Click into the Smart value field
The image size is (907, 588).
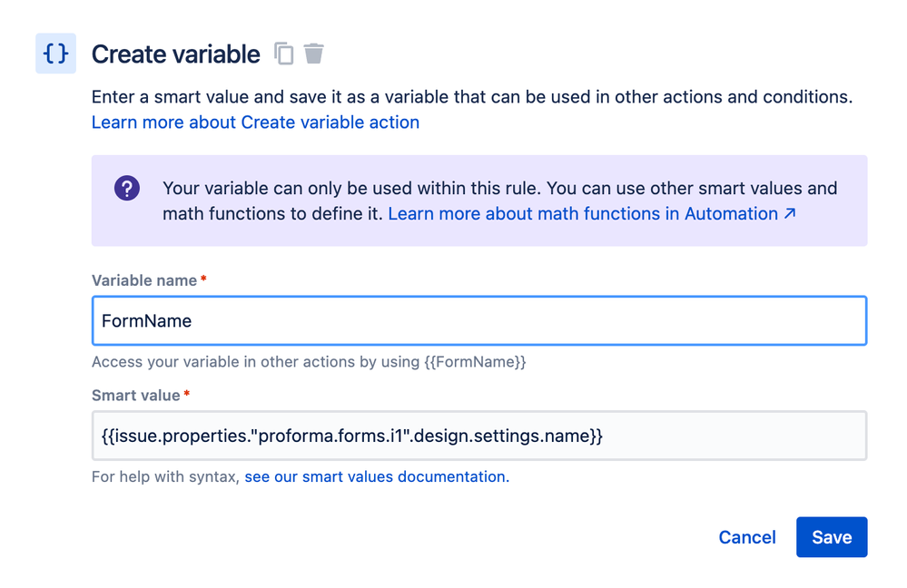click(x=478, y=436)
